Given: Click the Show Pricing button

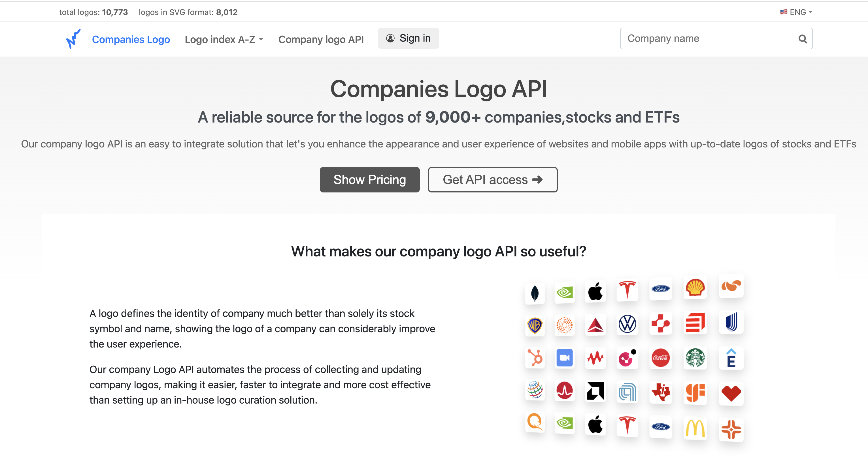Looking at the screenshot, I should click(370, 179).
